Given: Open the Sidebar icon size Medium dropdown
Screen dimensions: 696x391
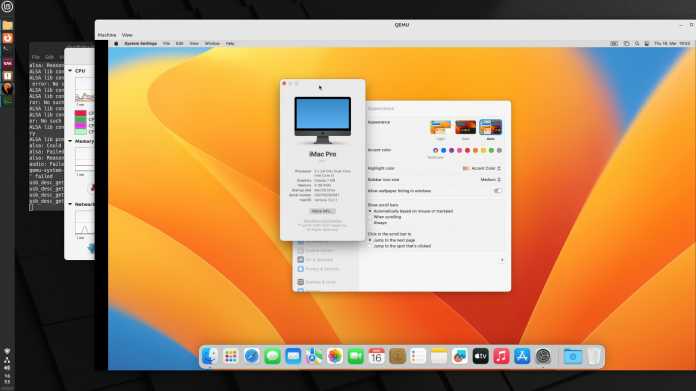Looking at the screenshot, I should coord(490,180).
